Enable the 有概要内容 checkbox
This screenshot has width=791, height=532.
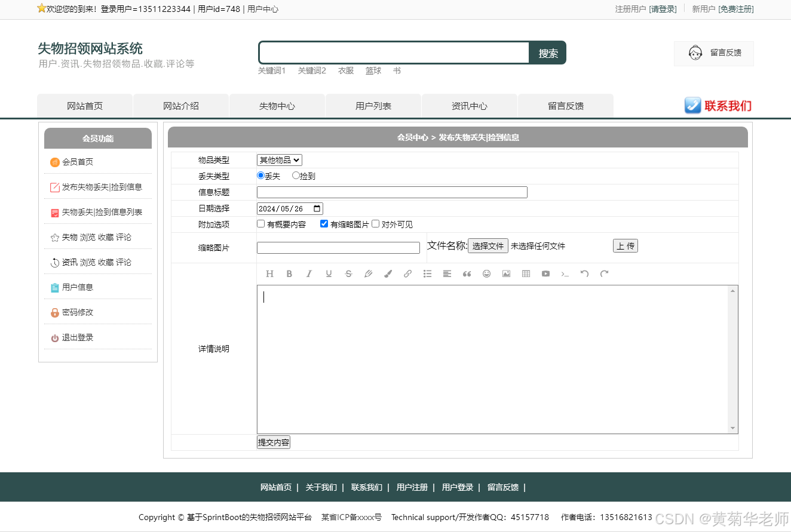[x=260, y=224]
